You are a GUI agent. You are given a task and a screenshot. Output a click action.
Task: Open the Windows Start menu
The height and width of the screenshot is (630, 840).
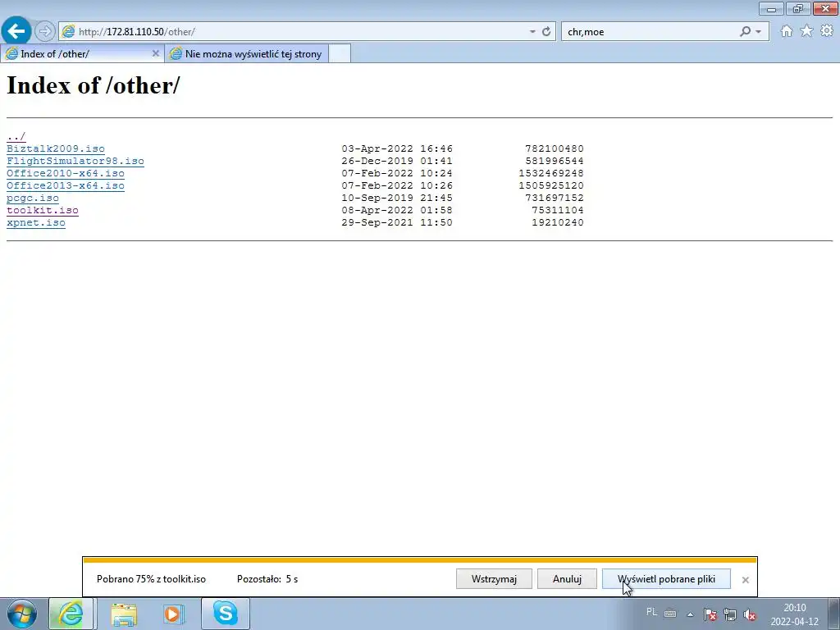[x=22, y=614]
